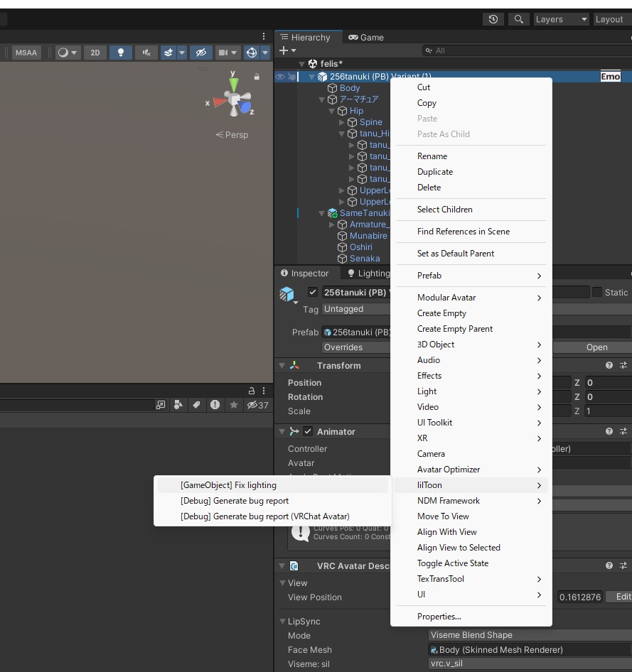This screenshot has height=672, width=632.
Task: Open Modular Avatar submenu
Action: click(x=471, y=298)
